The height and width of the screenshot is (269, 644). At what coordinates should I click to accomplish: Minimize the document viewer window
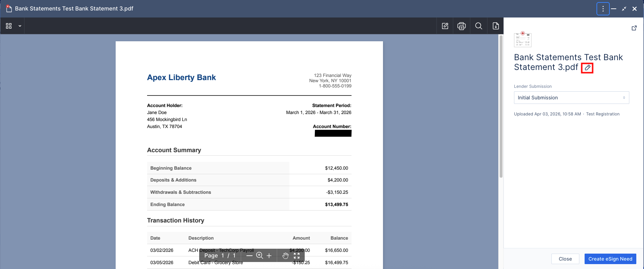click(614, 9)
